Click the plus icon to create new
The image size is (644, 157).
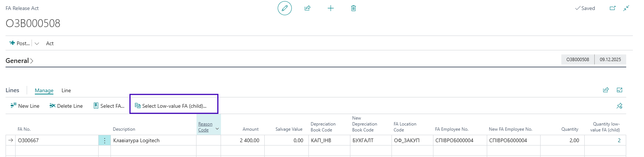330,8
